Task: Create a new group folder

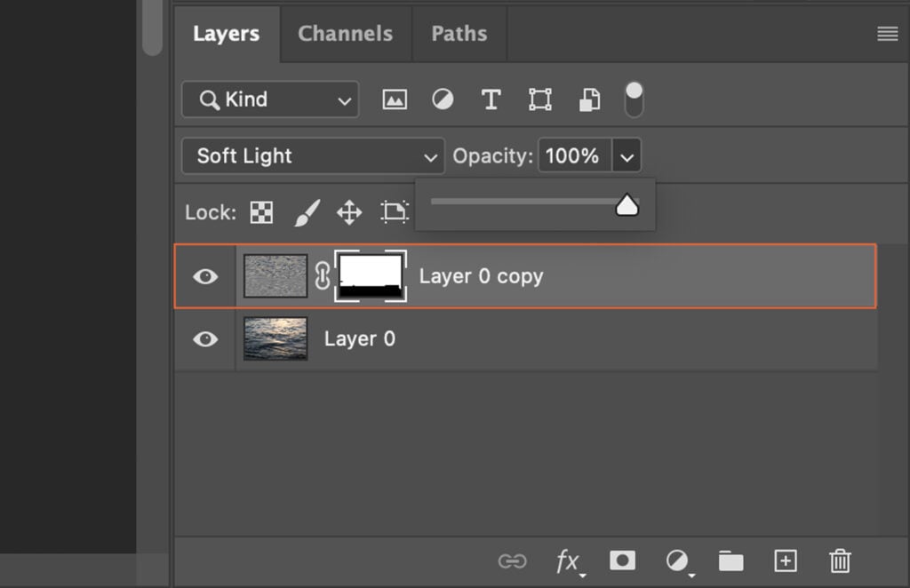Action: (x=730, y=560)
